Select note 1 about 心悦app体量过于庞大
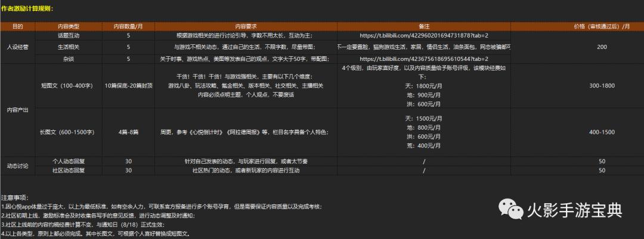Viewport: 644px width, 239px height. [162, 207]
